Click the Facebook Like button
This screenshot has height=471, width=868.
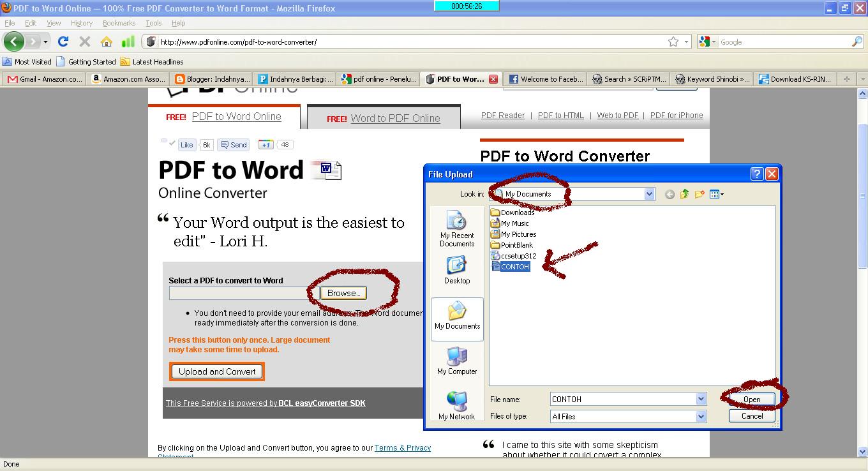coord(187,145)
